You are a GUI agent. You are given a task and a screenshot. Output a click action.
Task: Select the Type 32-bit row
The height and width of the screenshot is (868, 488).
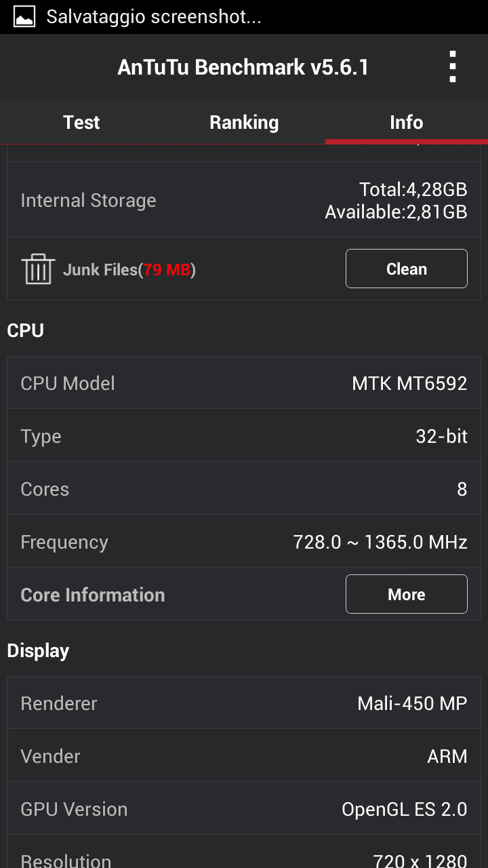244,436
